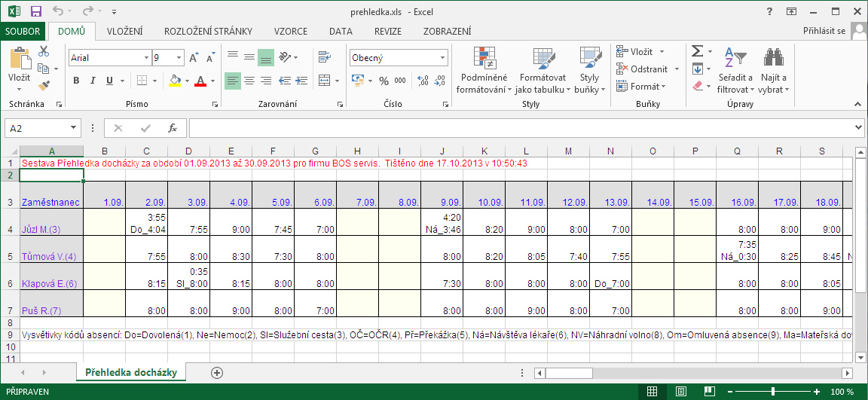This screenshot has height=400, width=868.
Task: Open the Arial font name dropdown
Action: click(x=146, y=57)
